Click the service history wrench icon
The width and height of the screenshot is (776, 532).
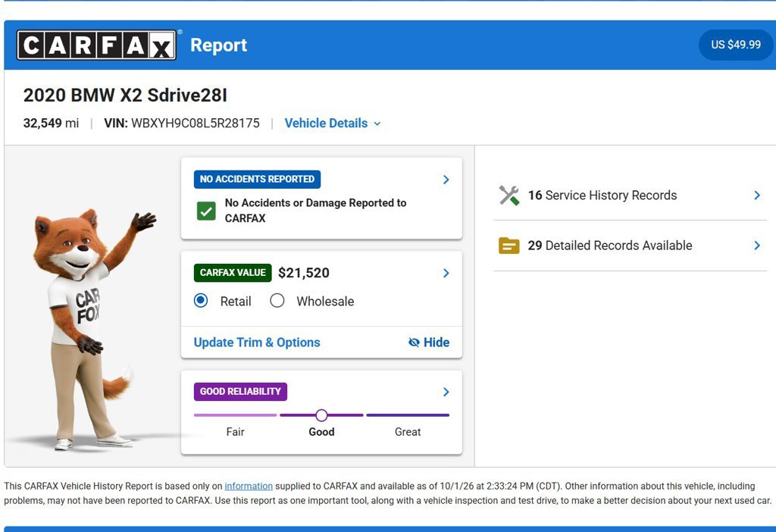coord(508,195)
